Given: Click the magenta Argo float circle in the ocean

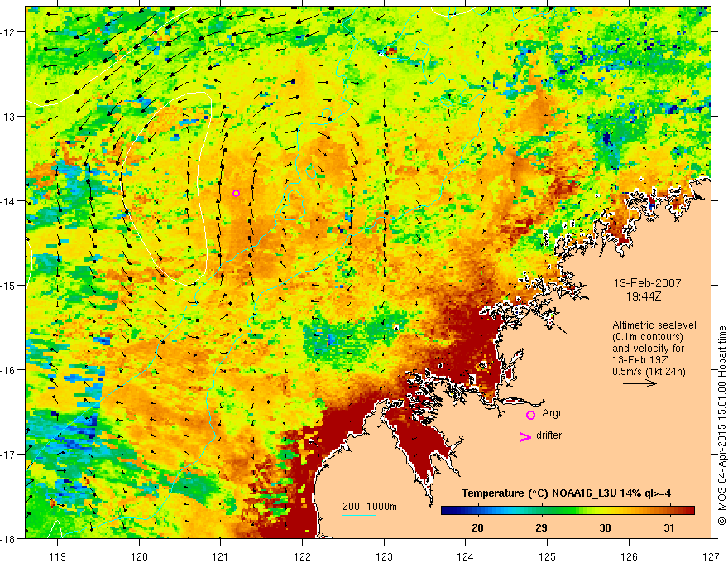Looking at the screenshot, I should point(236,193).
